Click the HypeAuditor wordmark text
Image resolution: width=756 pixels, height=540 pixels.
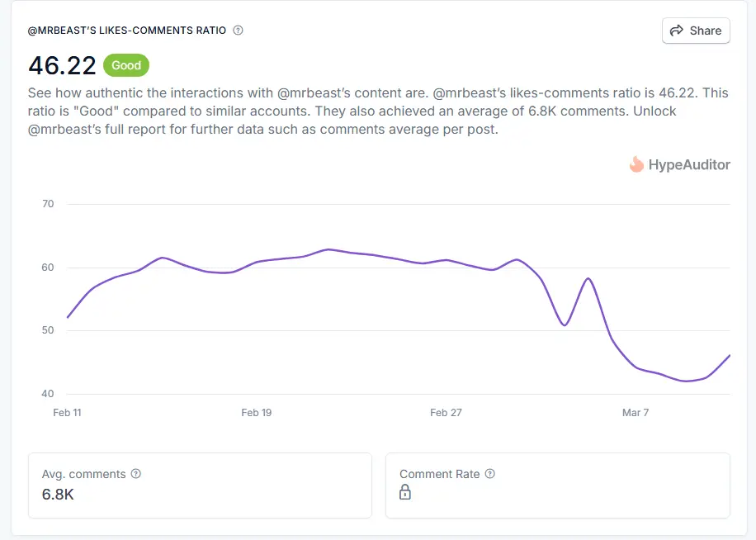(689, 164)
